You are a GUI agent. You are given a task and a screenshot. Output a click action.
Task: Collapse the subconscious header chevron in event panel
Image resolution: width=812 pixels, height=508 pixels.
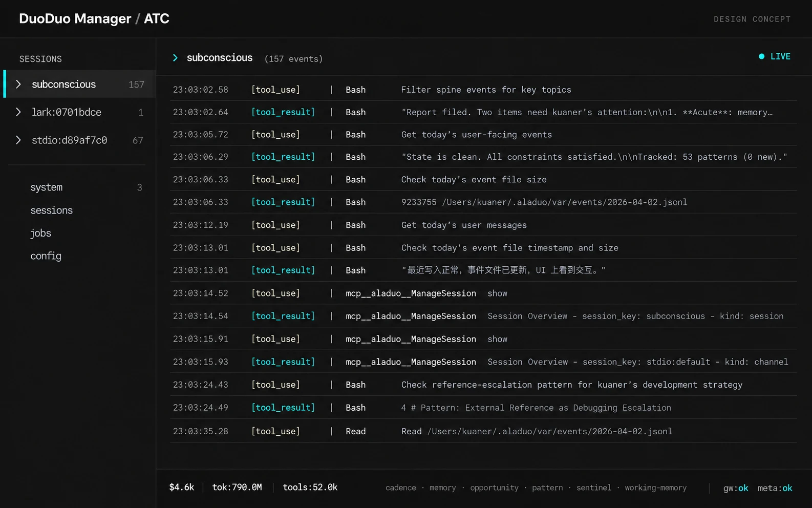pos(175,58)
